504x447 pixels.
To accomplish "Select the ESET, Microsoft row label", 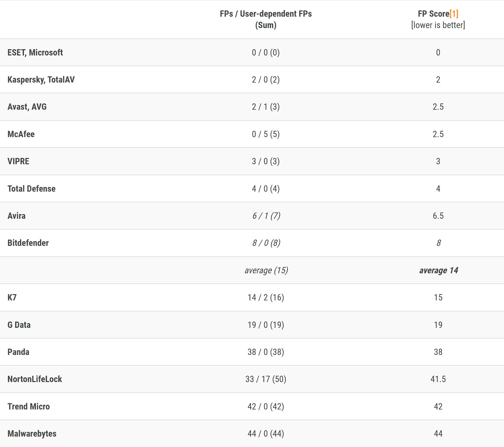I will (x=35, y=53).
